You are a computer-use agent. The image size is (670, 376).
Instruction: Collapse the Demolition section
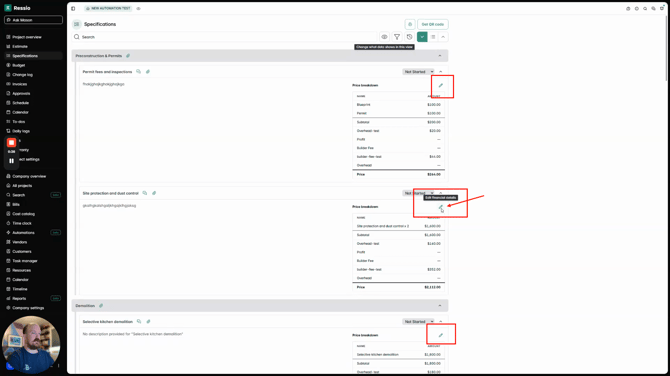point(440,306)
